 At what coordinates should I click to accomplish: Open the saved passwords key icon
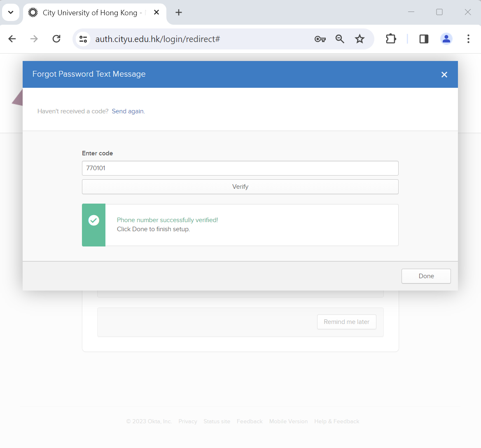click(320, 39)
